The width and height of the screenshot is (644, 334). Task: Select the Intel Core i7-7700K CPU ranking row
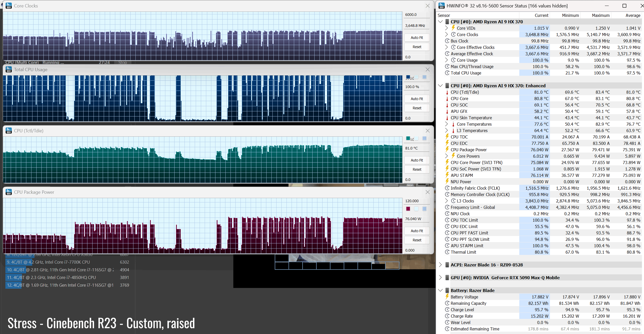pos(68,262)
